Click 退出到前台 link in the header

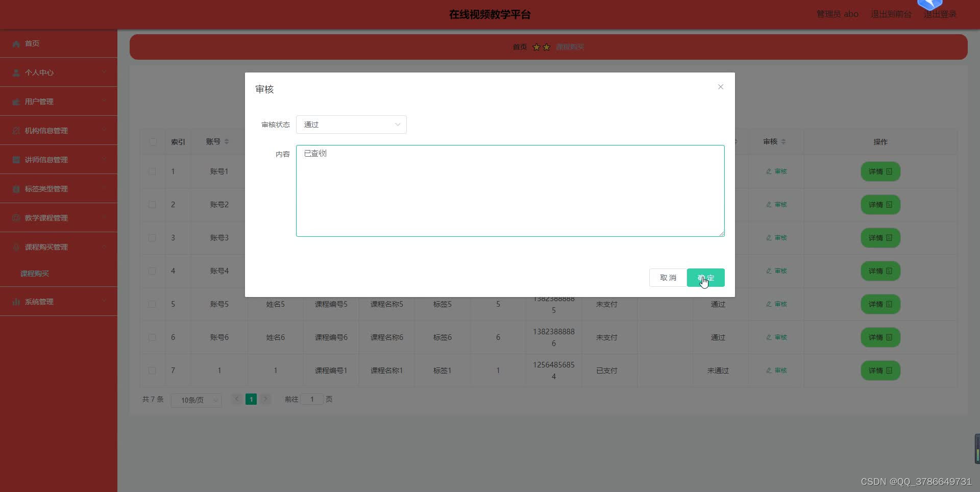tap(891, 14)
